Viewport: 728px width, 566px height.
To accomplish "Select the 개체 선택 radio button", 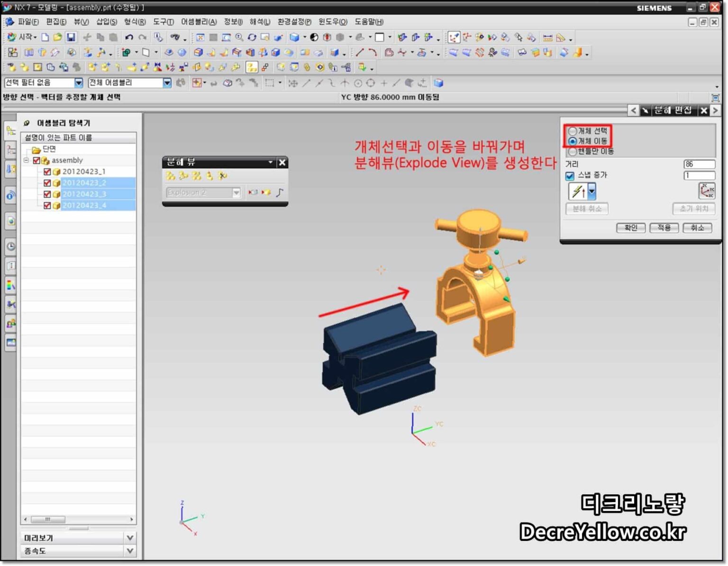I will click(x=573, y=131).
